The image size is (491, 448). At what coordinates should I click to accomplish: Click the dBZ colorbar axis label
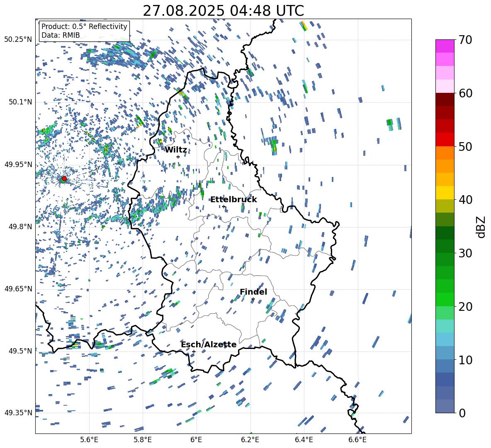481,227
